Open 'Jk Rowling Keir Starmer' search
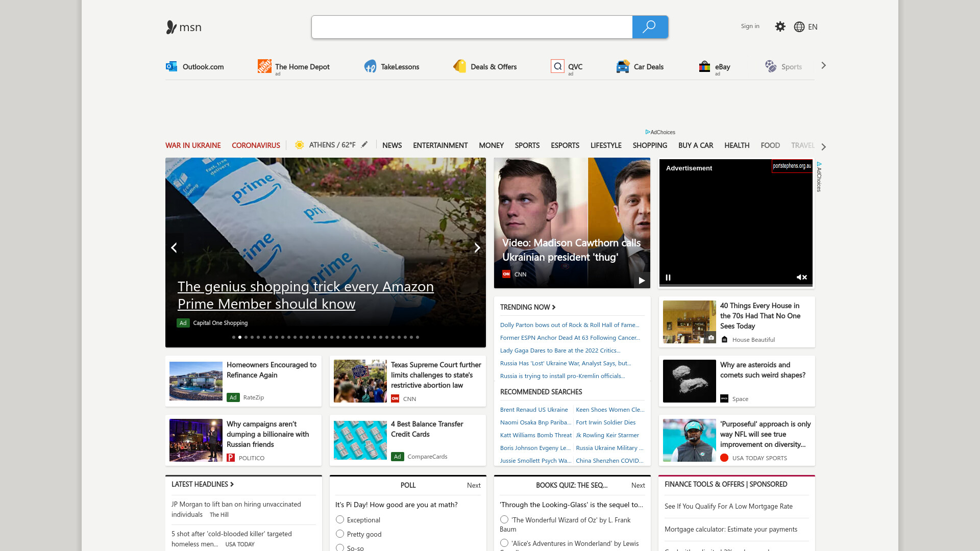Viewport: 980px width, 551px height. [607, 435]
